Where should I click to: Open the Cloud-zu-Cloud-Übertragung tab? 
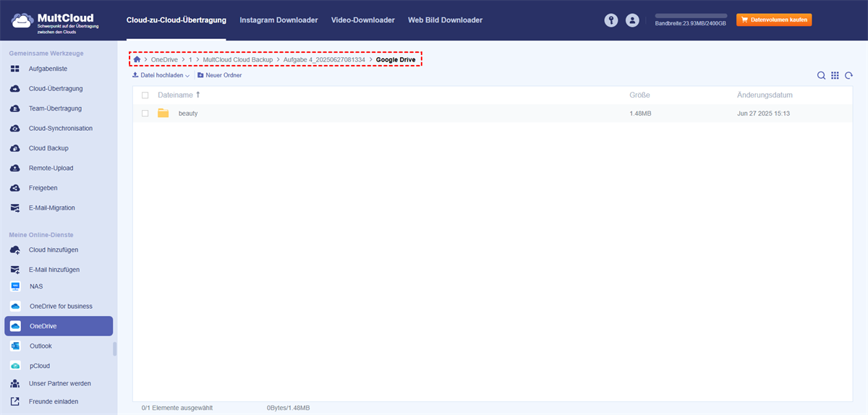[176, 20]
